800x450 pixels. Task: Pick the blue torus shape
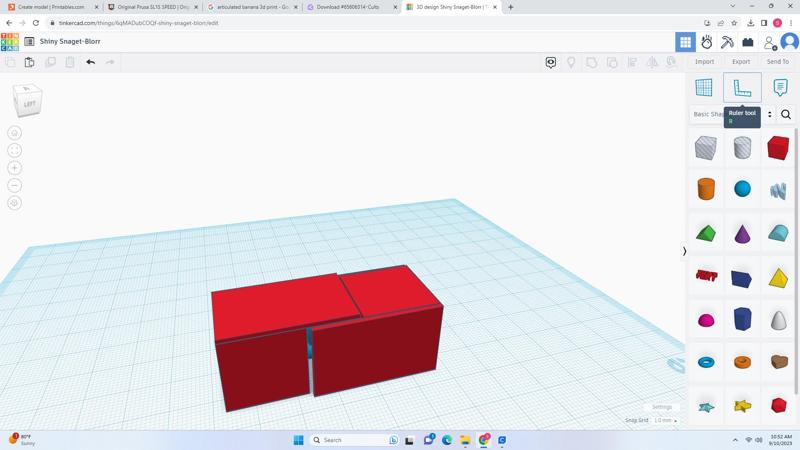tap(706, 363)
